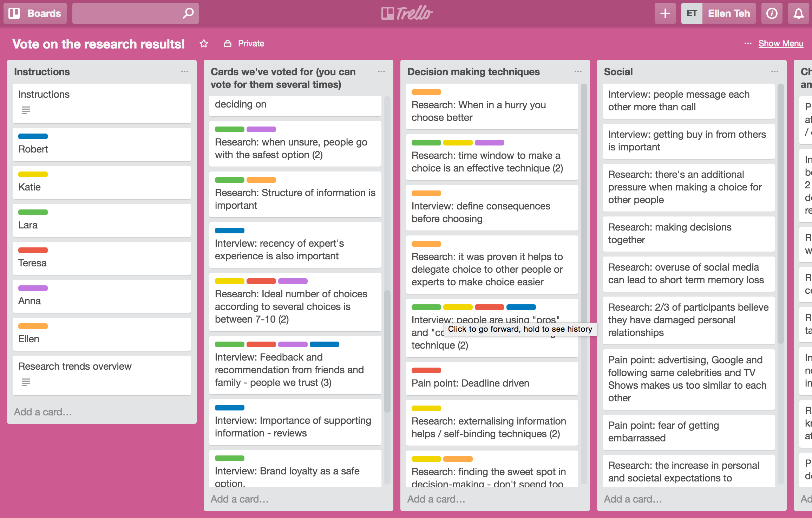The image size is (812, 518).
Task: Open 'Brand loyalty as a safe option' card
Action: [x=295, y=469]
